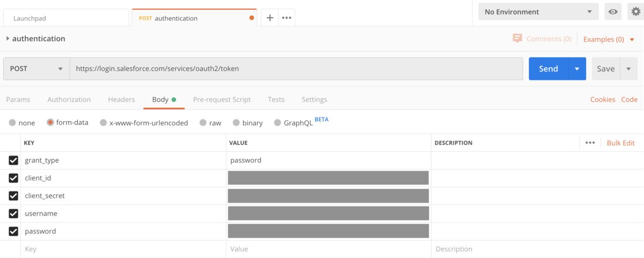Click the request URL field
This screenshot has height=258, width=644.
pyautogui.click(x=296, y=69)
